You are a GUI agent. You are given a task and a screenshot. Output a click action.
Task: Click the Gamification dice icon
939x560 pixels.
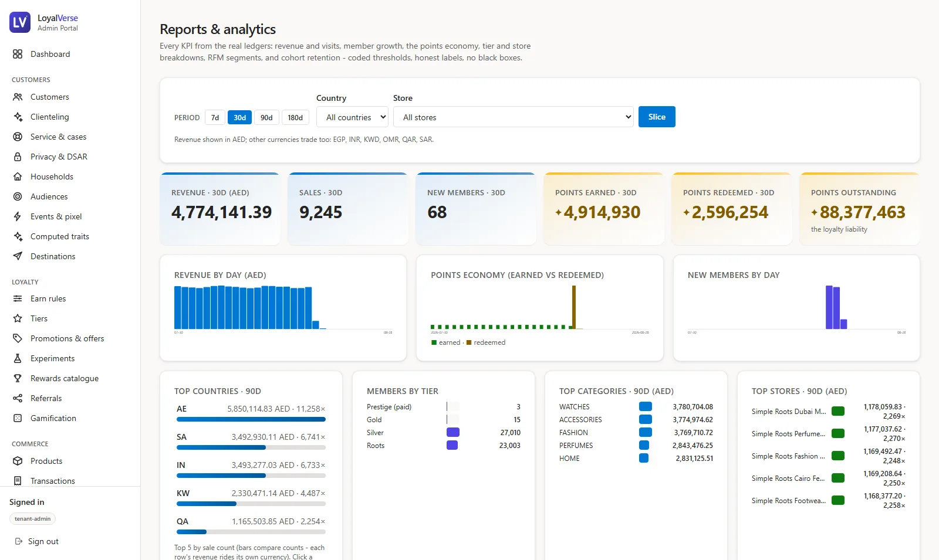point(18,418)
